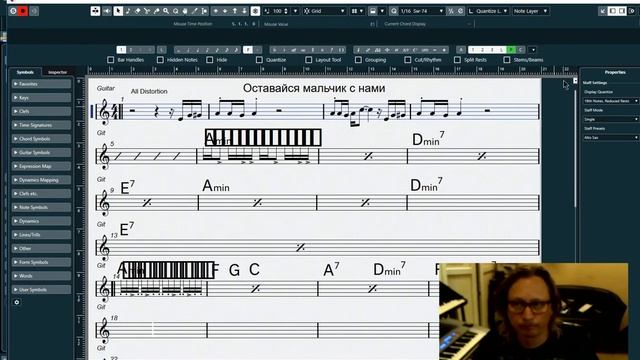Expand the Favorites symbols section
Viewport: 640px width, 360px height.
point(41,84)
